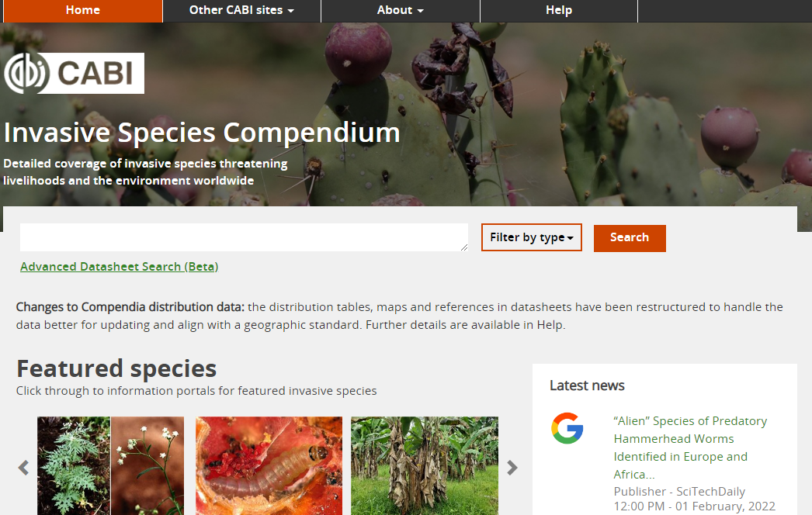Click the Google news icon
812x515 pixels.
[x=567, y=428]
